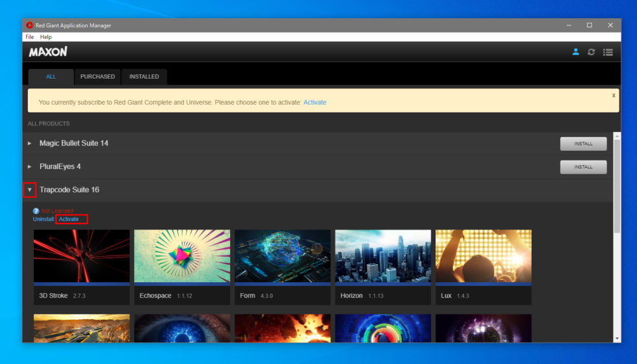Click the desert landscape thumbnail in second row
Viewport: 637px width, 364px height.
coord(82,328)
